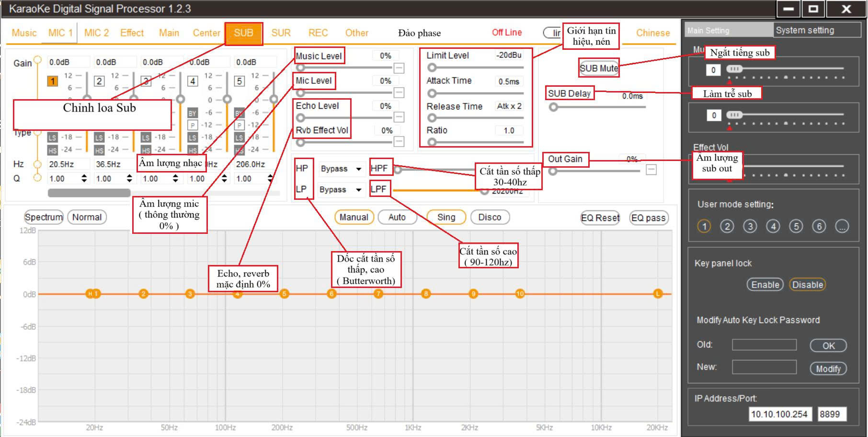The width and height of the screenshot is (868, 437).
Task: Go to the SUR tab
Action: point(281,33)
